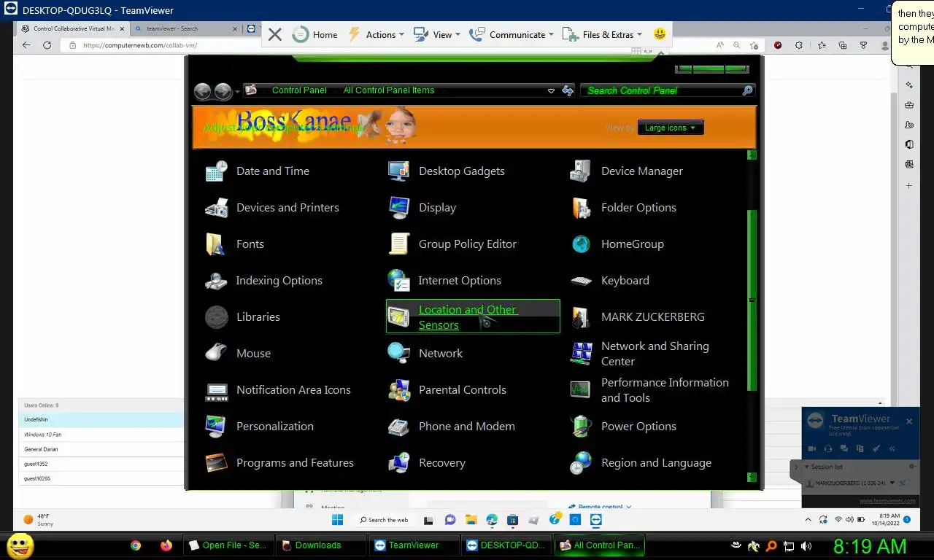
Task: Open Mouse settings
Action: [x=238, y=354]
